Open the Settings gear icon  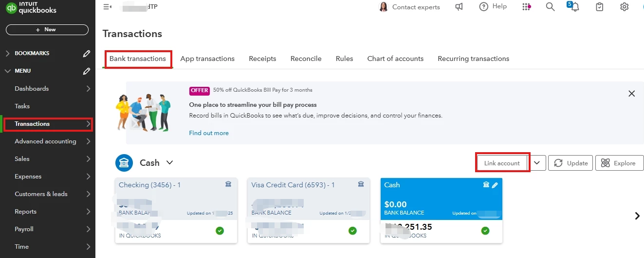click(x=625, y=7)
